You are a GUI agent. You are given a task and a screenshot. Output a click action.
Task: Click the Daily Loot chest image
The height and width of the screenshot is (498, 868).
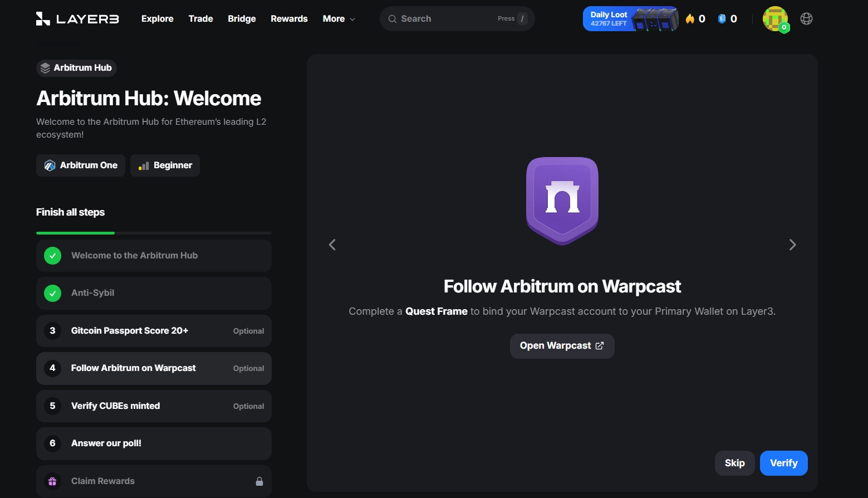(x=655, y=19)
